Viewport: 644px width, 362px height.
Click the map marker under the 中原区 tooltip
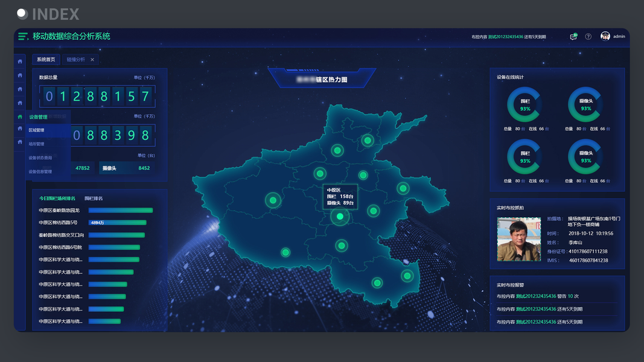coord(340,217)
